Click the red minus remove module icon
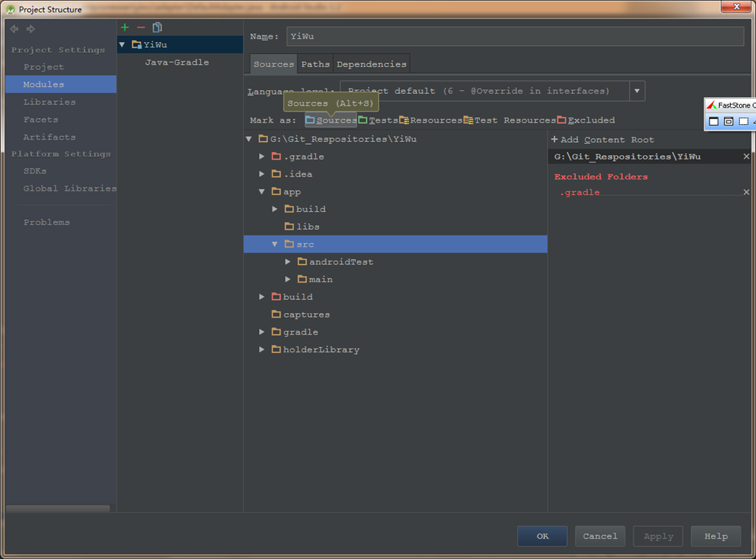756x559 pixels. [x=141, y=27]
